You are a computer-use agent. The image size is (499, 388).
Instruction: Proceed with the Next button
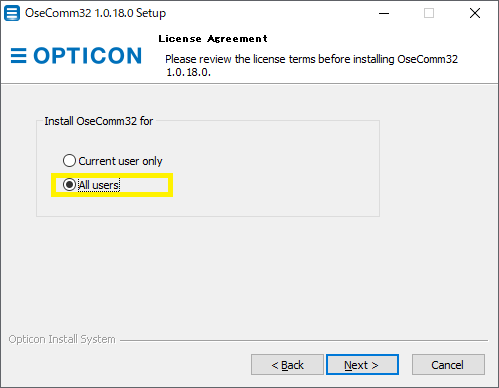pos(362,365)
